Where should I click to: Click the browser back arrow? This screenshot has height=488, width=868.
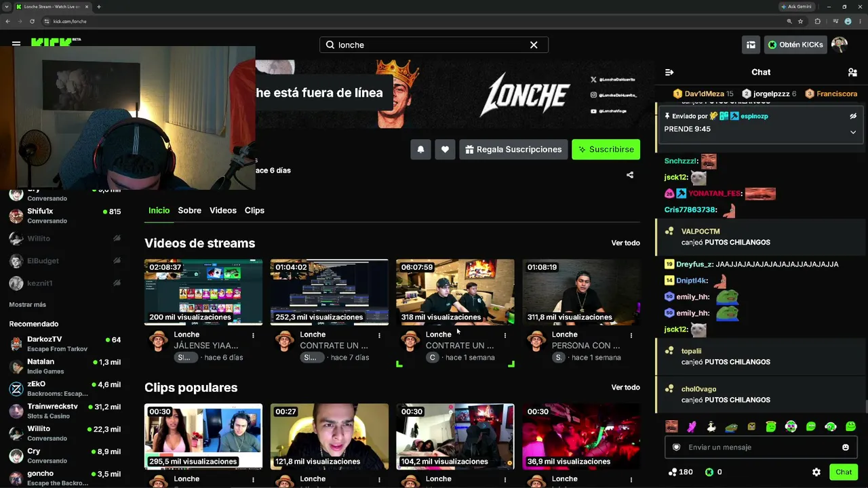(7, 21)
